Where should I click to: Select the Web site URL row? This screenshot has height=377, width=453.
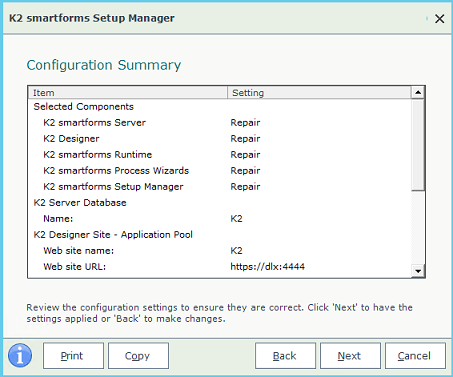[x=220, y=267]
